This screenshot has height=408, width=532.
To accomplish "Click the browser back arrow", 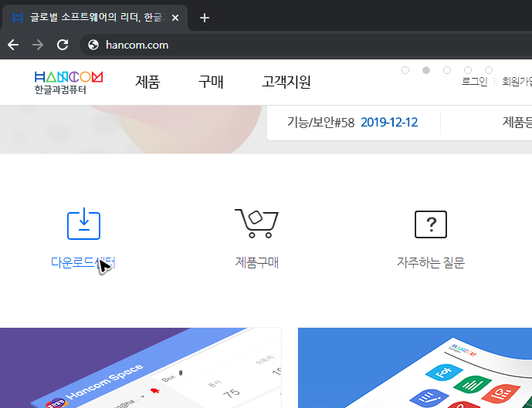I will click(13, 45).
